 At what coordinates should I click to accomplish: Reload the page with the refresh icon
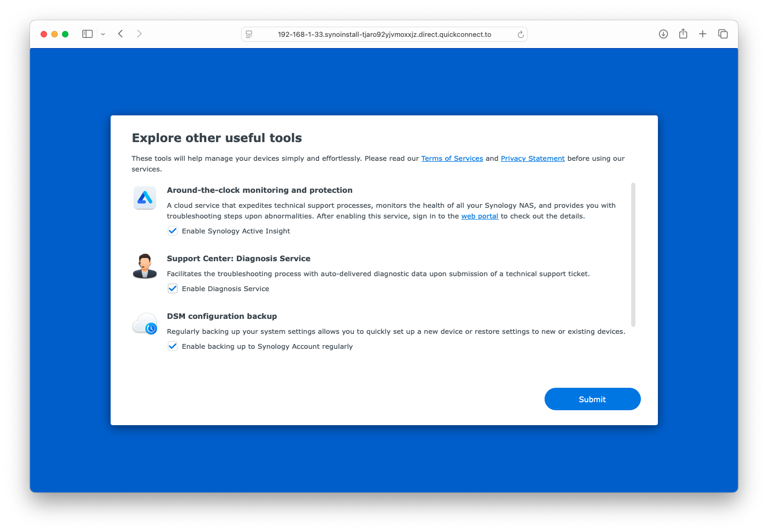tap(521, 35)
